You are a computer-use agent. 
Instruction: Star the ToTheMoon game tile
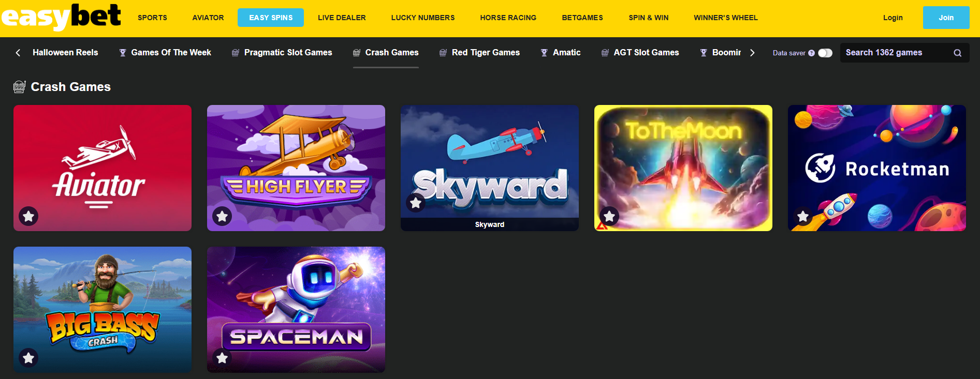click(x=609, y=216)
